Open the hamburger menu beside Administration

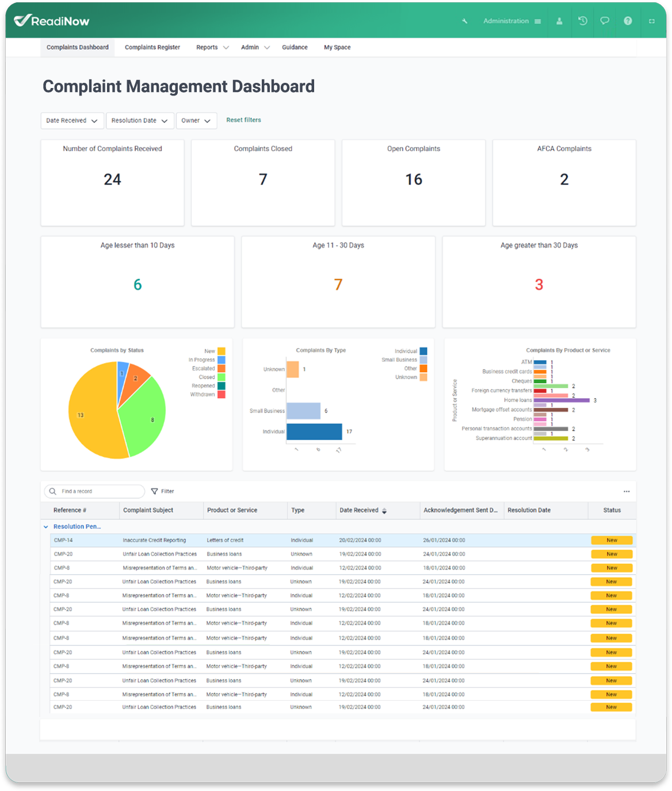(537, 21)
